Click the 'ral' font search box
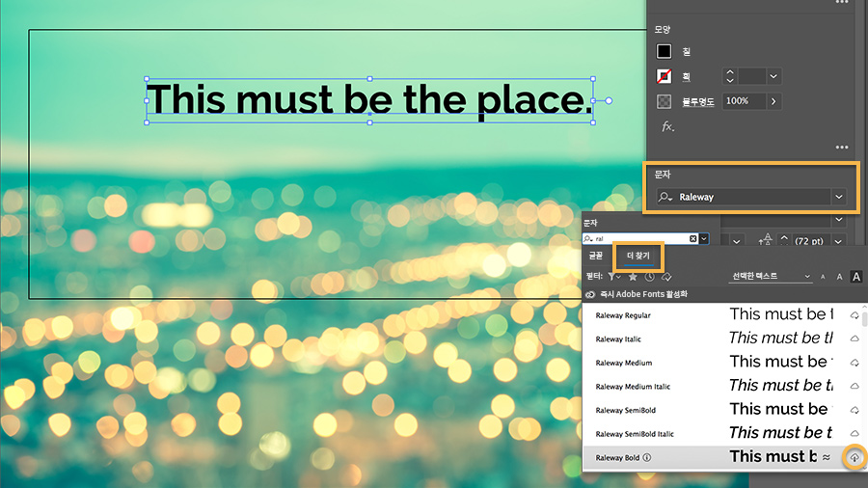 (x=641, y=238)
